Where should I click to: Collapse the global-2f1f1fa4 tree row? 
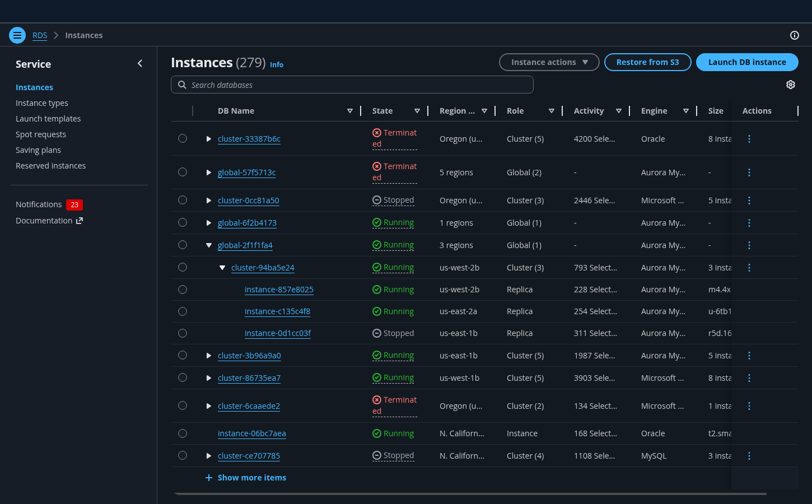(208, 245)
